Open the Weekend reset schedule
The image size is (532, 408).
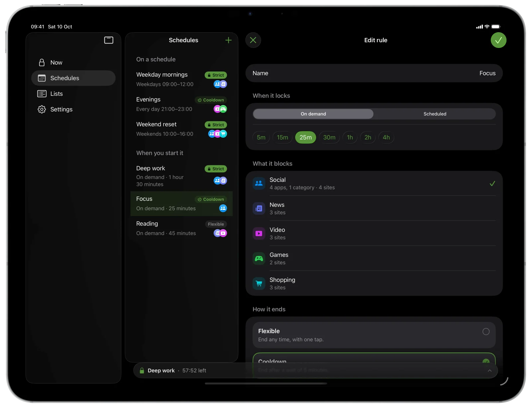pyautogui.click(x=182, y=129)
